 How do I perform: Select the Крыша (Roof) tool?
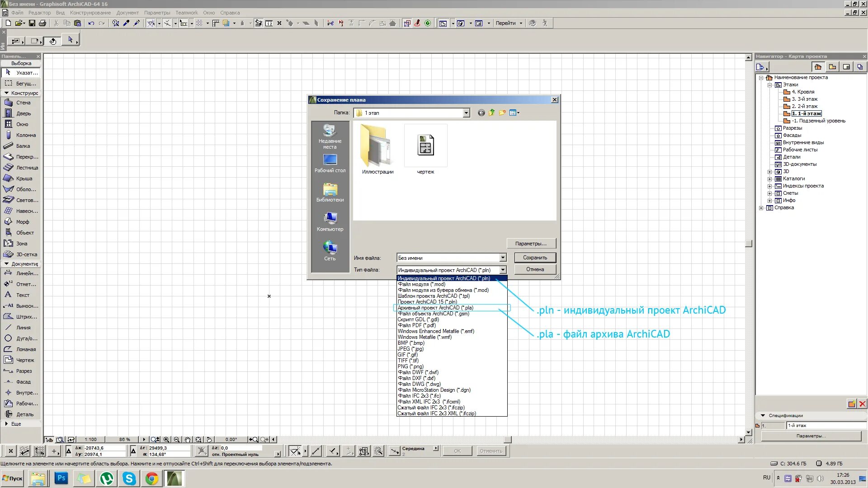[x=21, y=178]
